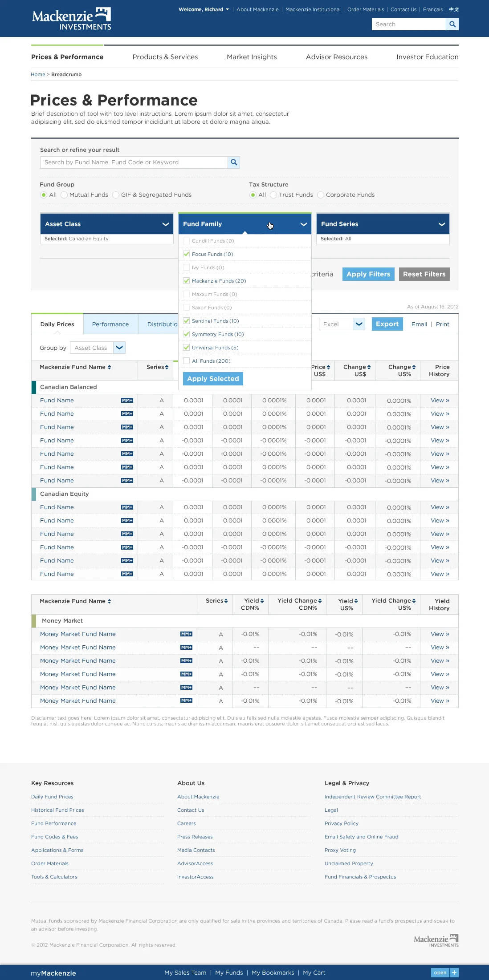Click MM+ badge on first Money Market fund

click(x=186, y=634)
